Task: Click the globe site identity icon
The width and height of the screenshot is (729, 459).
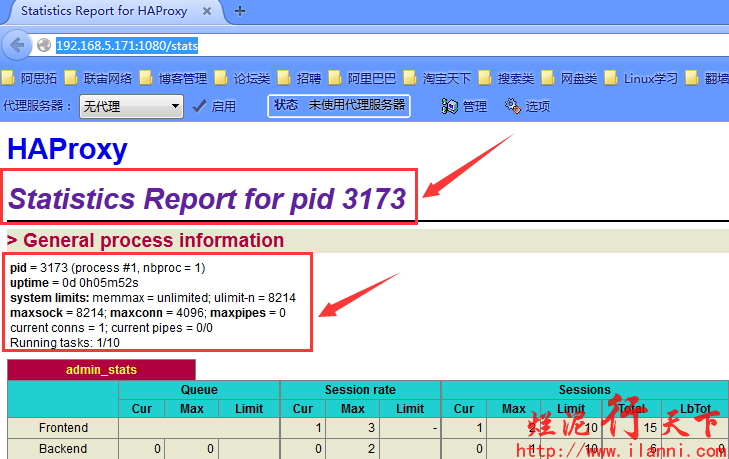Action: [x=43, y=46]
